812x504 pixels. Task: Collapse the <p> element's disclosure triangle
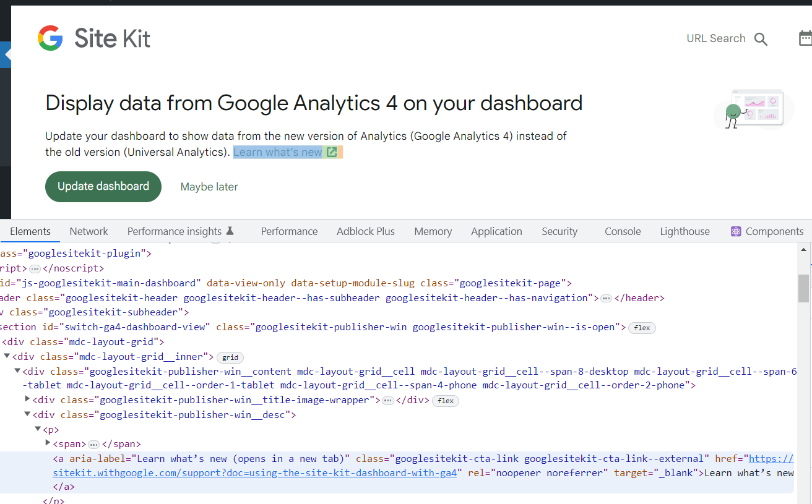coord(38,429)
